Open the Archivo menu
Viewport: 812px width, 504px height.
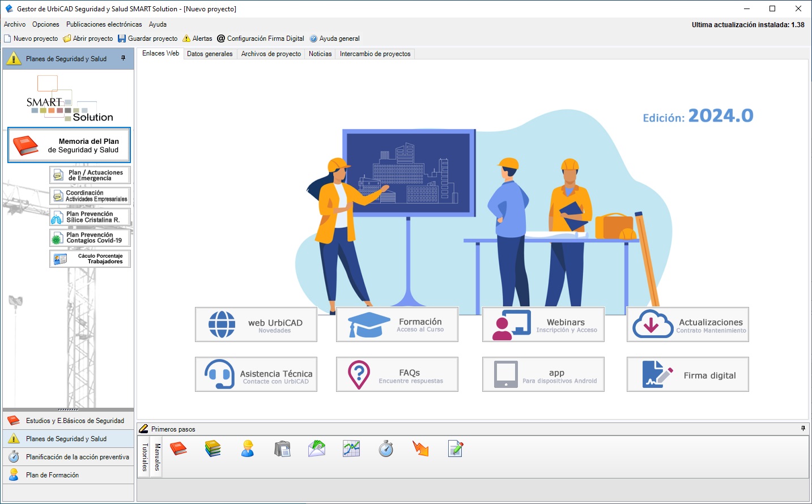(x=15, y=24)
